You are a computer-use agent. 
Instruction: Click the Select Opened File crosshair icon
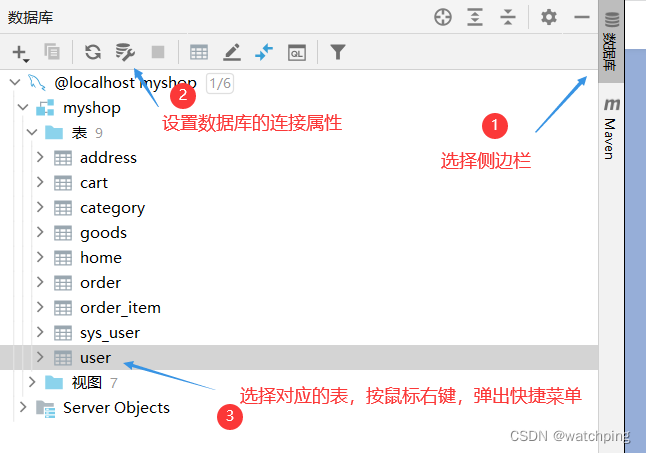[x=443, y=17]
